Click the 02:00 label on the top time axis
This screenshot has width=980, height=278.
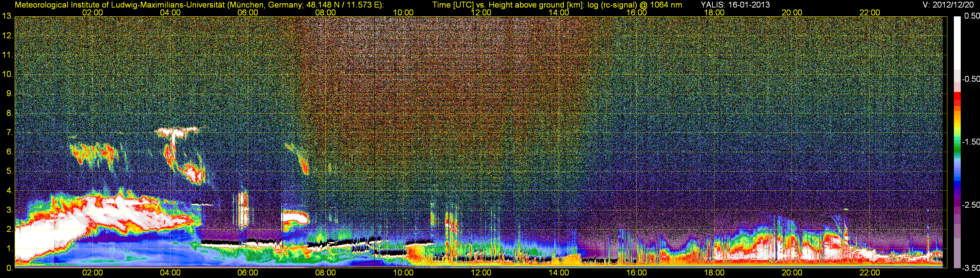(x=92, y=12)
